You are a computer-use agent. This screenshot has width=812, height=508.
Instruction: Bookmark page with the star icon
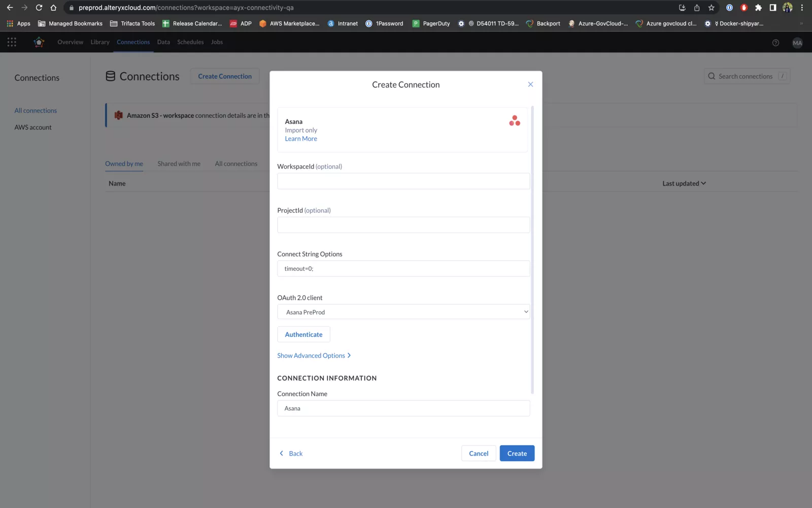click(711, 8)
